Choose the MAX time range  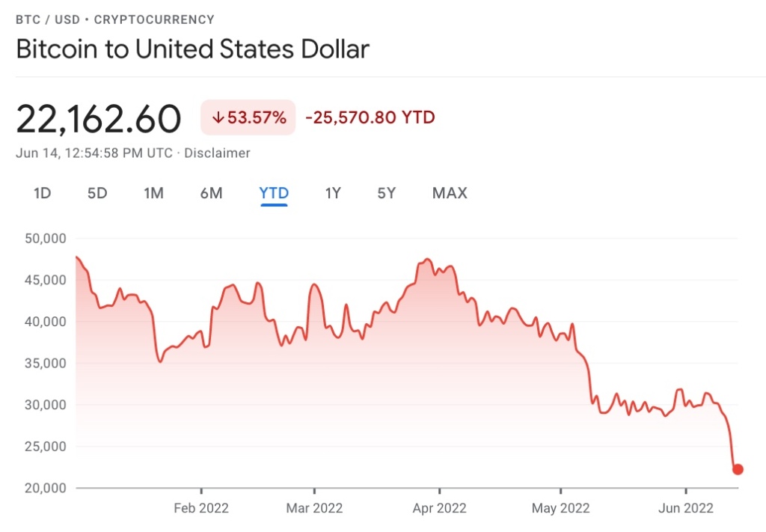(x=450, y=193)
